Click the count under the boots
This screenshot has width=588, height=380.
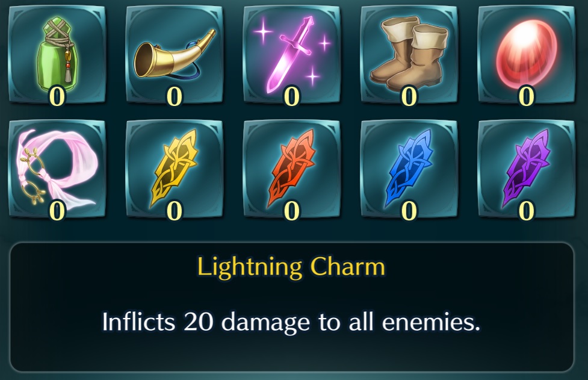(x=409, y=96)
